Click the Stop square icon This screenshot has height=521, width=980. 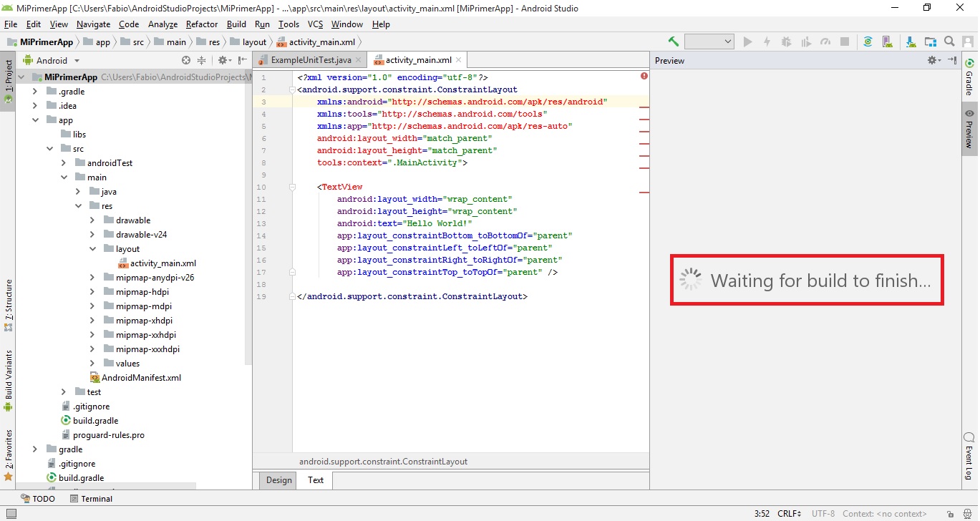tap(845, 42)
